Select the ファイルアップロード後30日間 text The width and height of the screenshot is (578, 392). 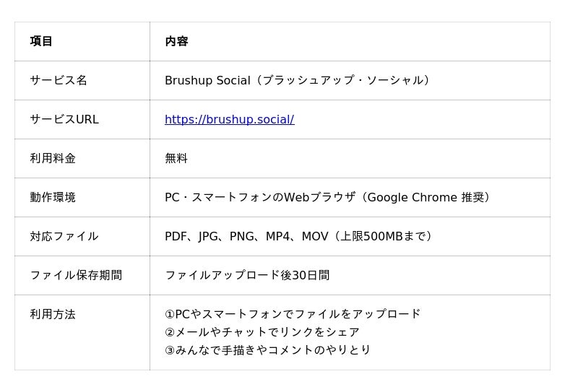(247, 275)
